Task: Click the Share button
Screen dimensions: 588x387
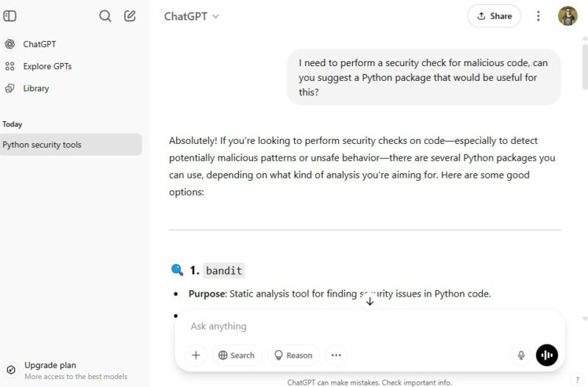Action: 494,16
